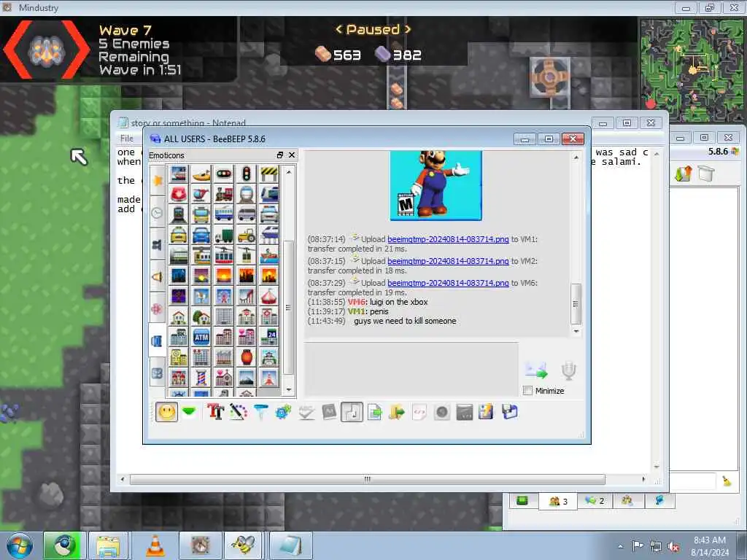Viewport: 747px width, 560px height.
Task: Open the bell objects emoticon tab
Action: coord(158,277)
